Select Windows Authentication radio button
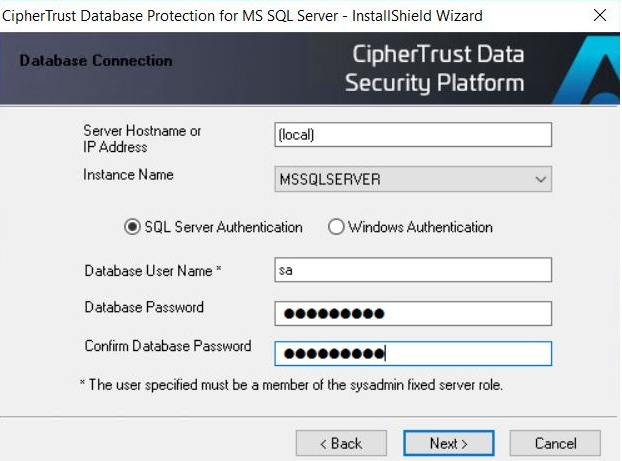This screenshot has height=461, width=622. 336,227
